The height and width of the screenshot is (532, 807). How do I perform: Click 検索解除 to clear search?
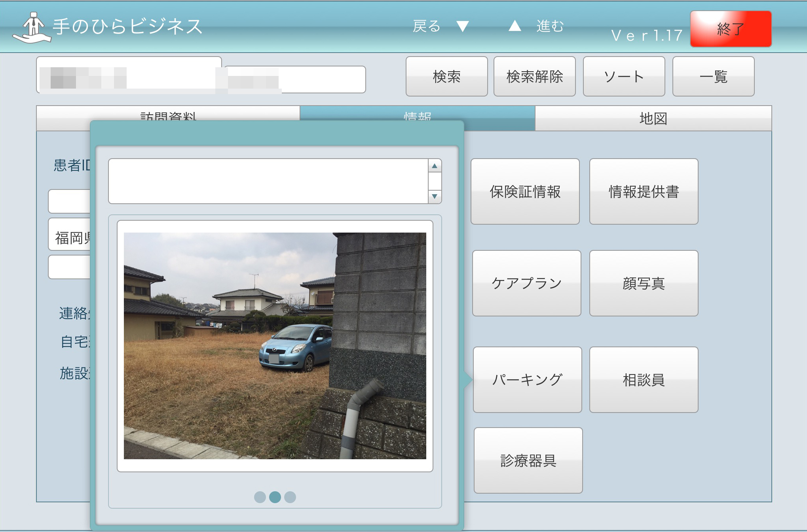(534, 76)
